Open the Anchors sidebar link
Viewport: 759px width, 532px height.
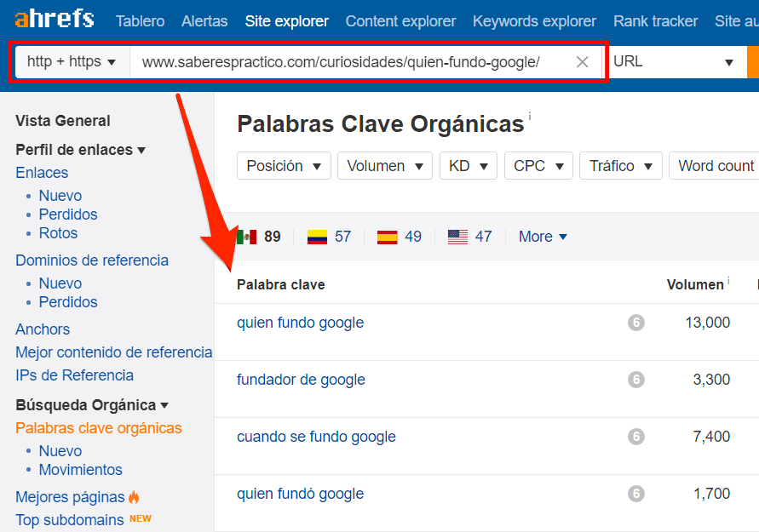43,329
